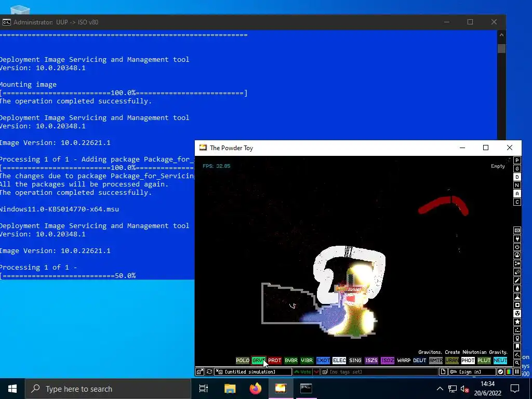The height and width of the screenshot is (399, 532).
Task: Select the PHOT element
Action: (x=468, y=361)
